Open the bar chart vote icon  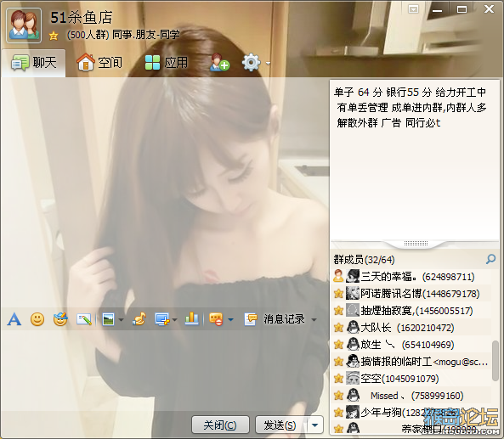click(191, 319)
